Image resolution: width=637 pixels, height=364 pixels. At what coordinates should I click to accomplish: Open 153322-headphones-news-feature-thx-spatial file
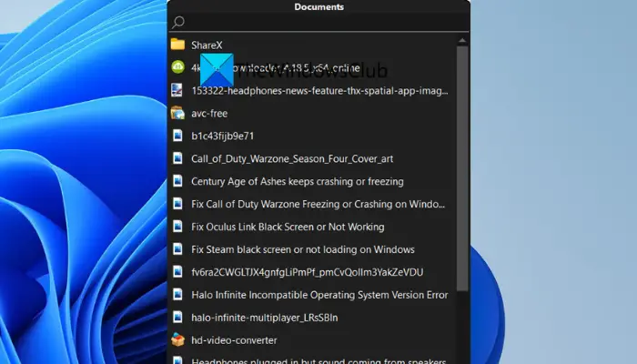pos(319,91)
